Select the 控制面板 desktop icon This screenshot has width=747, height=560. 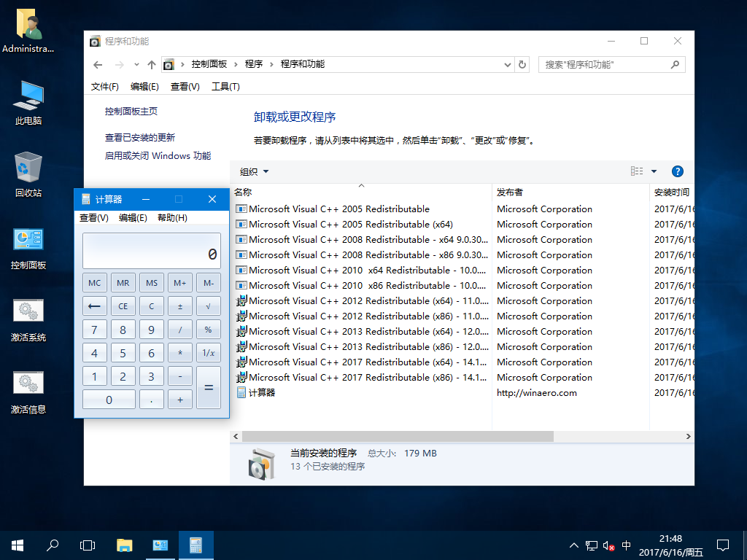[28, 248]
